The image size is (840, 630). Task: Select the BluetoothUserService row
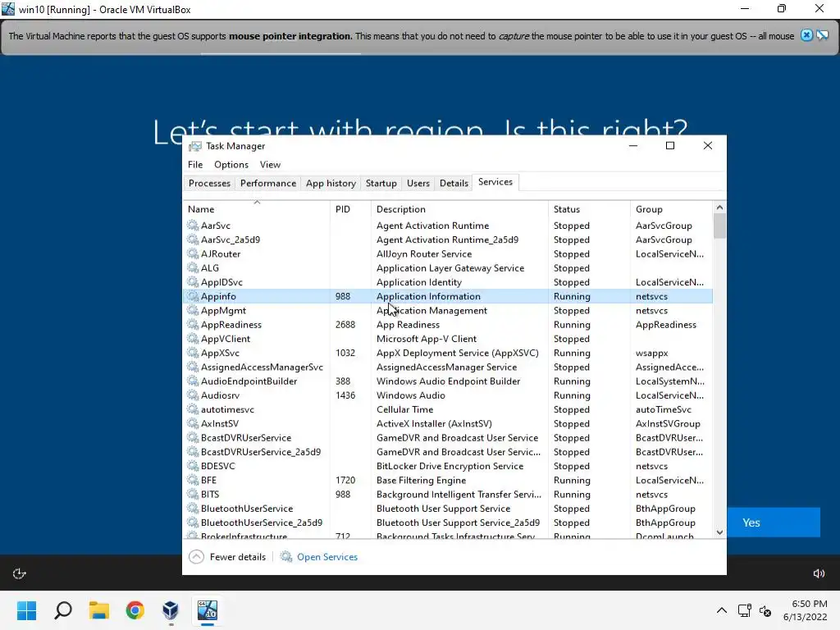click(x=448, y=509)
